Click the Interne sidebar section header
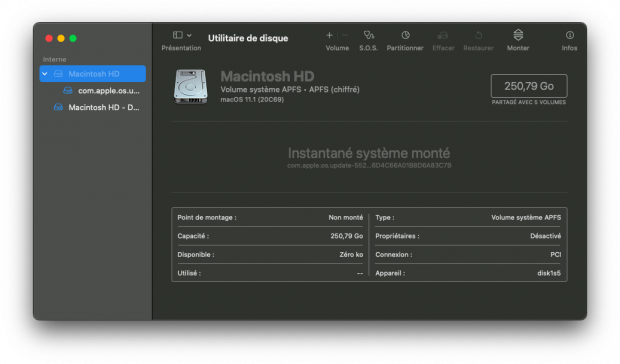The image size is (620, 364). pos(55,59)
